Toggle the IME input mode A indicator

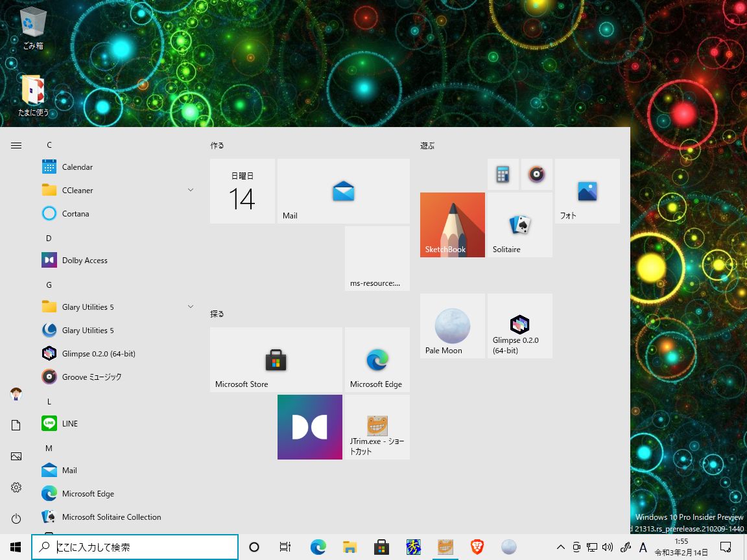[x=643, y=548]
